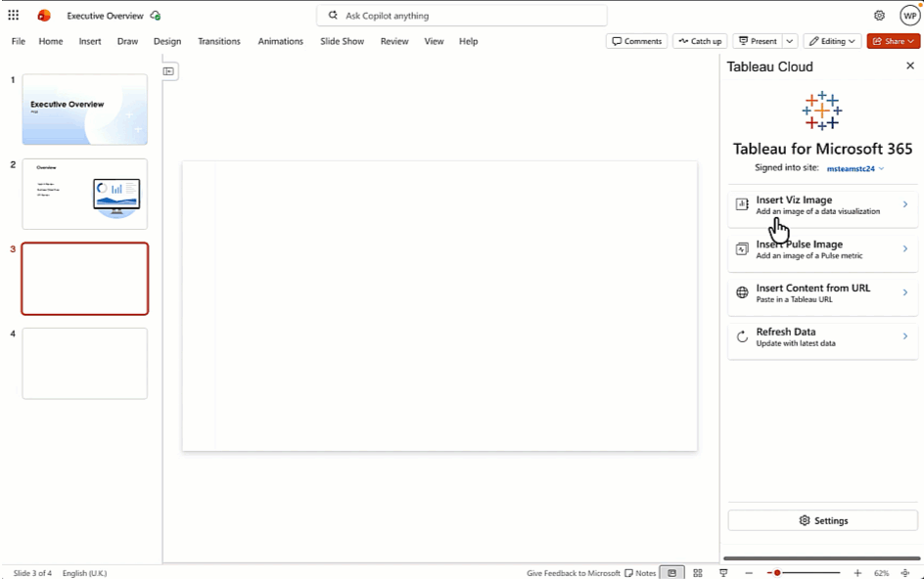Open the app launcher grid icon
This screenshot has width=924, height=579.
14,16
